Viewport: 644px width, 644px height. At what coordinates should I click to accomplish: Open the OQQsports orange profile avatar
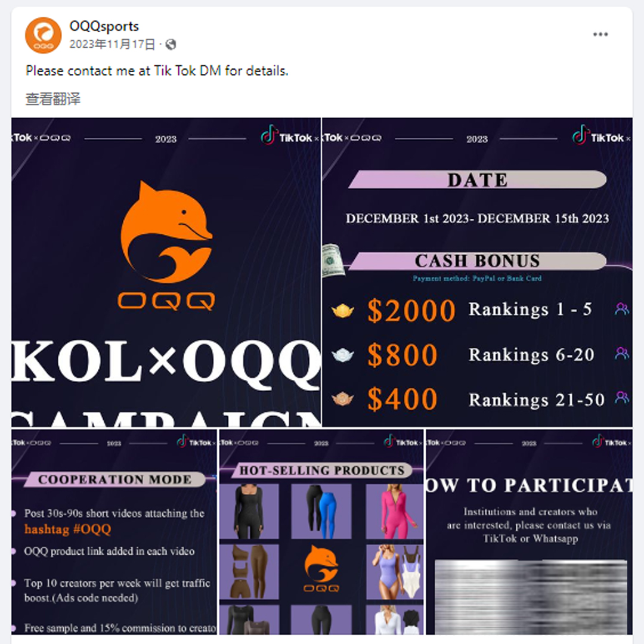click(x=43, y=35)
